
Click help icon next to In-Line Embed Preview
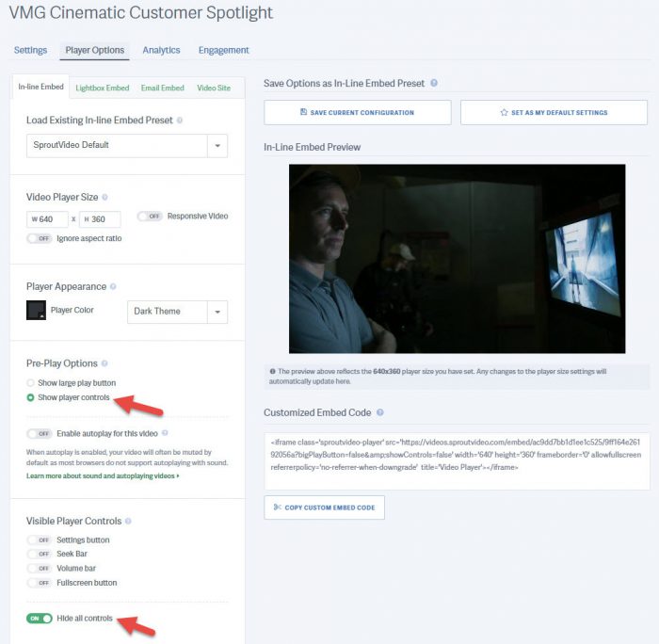(x=368, y=147)
